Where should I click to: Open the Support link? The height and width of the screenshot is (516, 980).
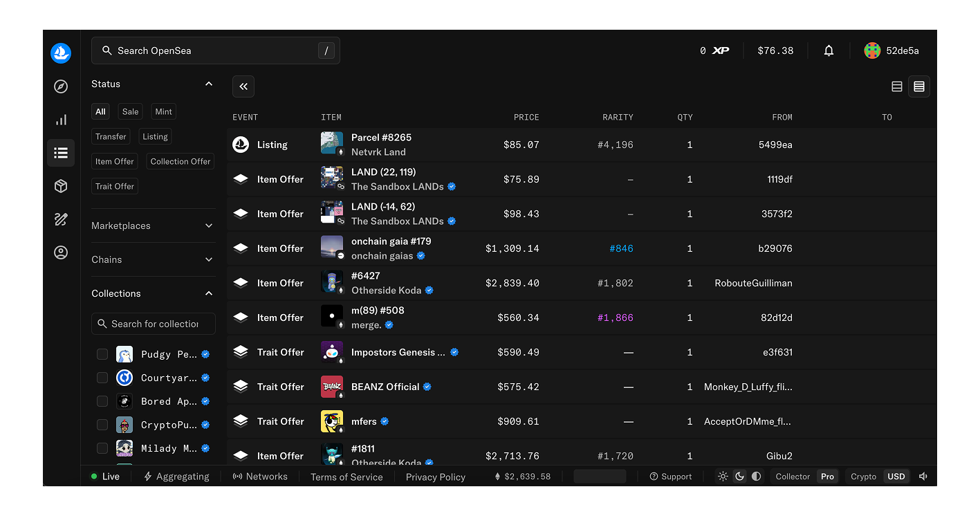pos(671,477)
